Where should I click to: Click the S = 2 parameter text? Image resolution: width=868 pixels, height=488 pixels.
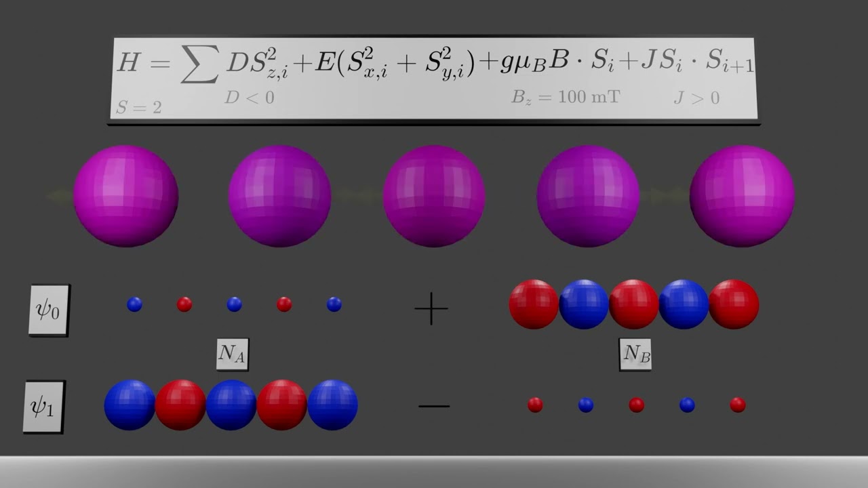pos(139,107)
